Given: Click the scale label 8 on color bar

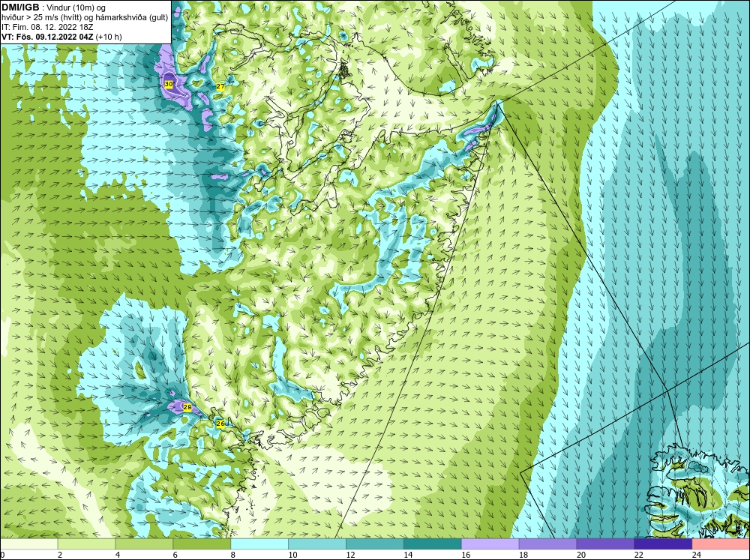Looking at the screenshot, I should click(x=233, y=555).
